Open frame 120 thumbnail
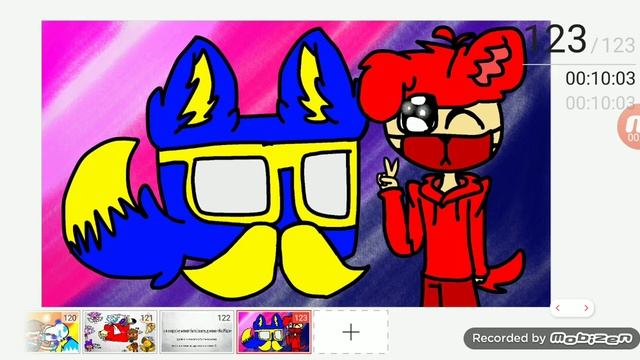Viewport: 640px width, 360px height. [53, 331]
